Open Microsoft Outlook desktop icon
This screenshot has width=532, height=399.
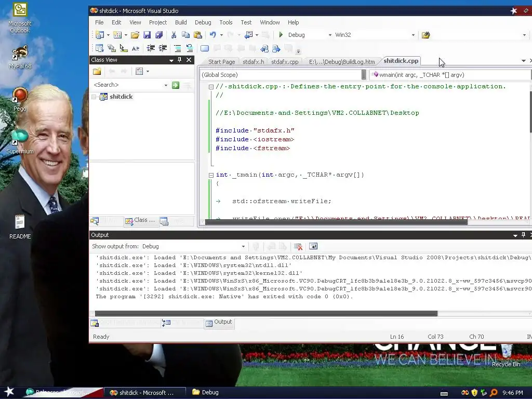click(x=20, y=18)
